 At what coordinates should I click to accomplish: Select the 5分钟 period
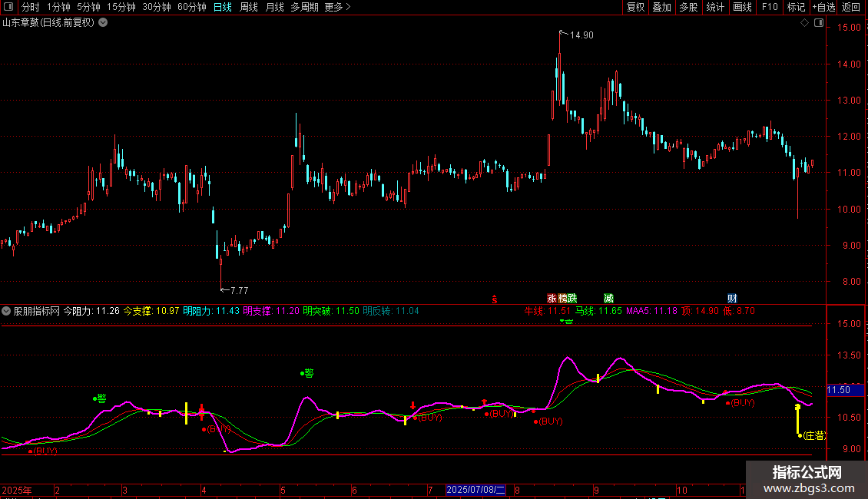88,7
